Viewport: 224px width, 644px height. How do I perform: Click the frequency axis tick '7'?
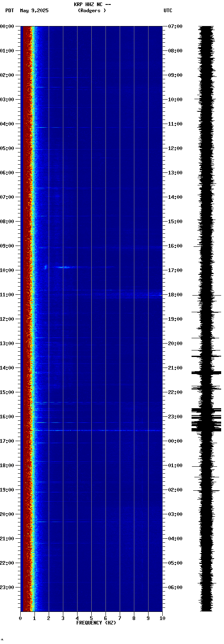(x=120, y=618)
